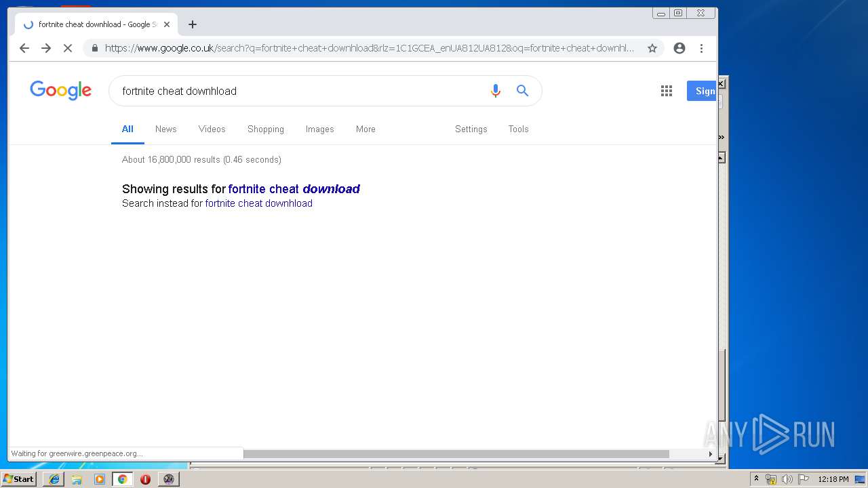Click the address bar URL
This screenshot has height=488, width=868.
coord(370,48)
